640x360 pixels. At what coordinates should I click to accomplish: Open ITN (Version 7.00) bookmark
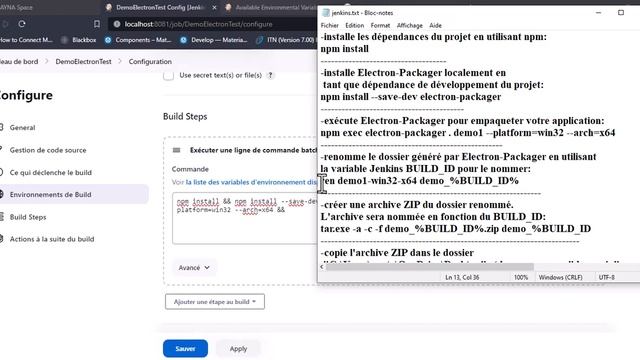(x=286, y=40)
